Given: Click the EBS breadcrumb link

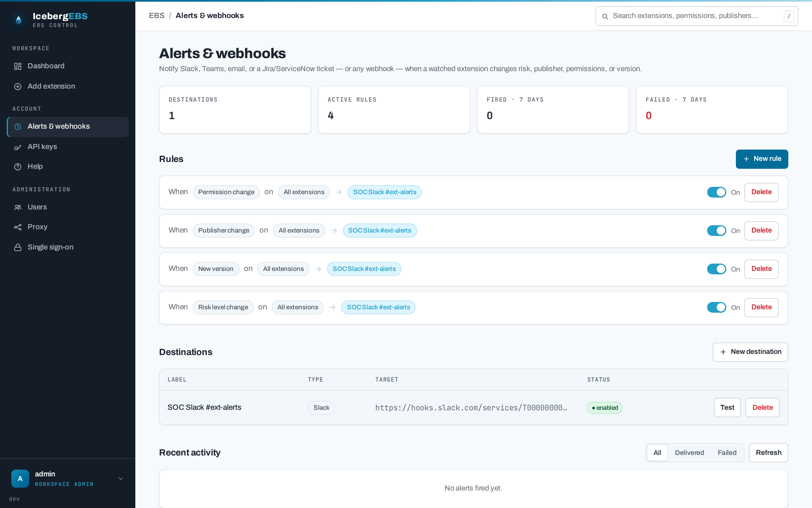Looking at the screenshot, I should pyautogui.click(x=157, y=16).
